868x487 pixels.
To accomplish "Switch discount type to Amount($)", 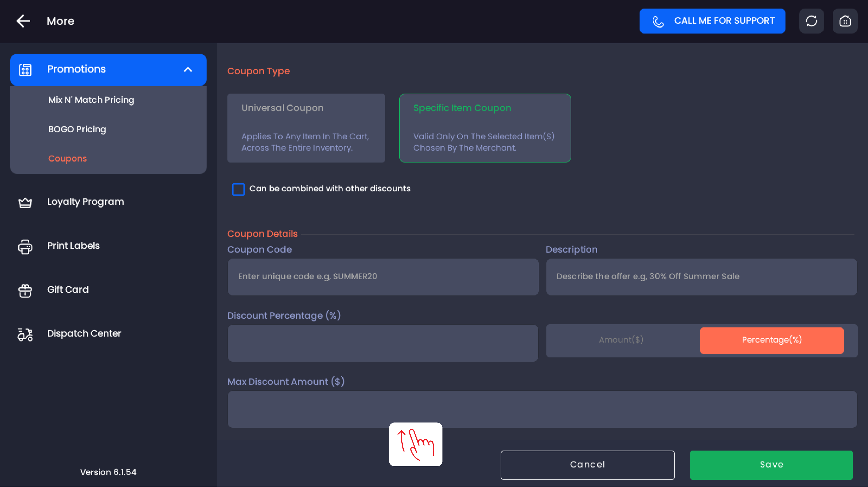I will [621, 340].
